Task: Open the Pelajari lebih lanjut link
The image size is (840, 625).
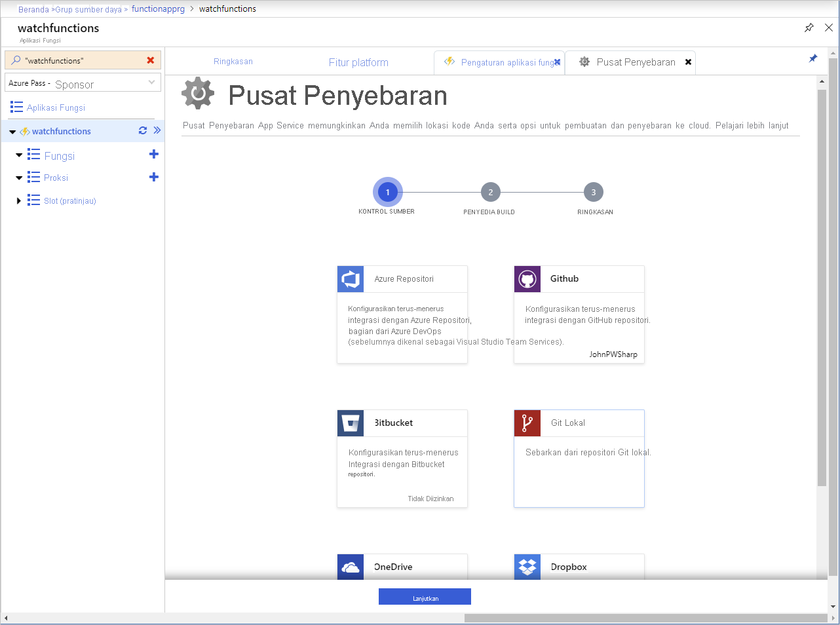Action: [x=752, y=125]
